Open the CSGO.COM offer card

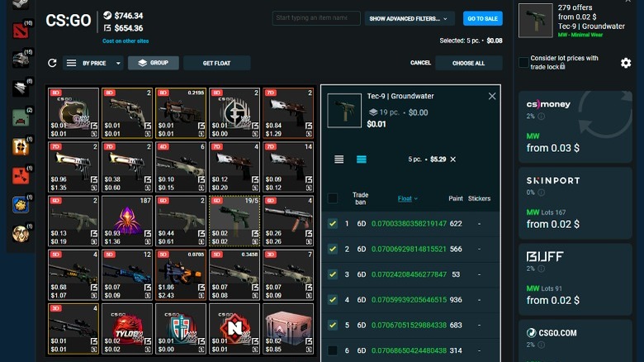point(575,340)
